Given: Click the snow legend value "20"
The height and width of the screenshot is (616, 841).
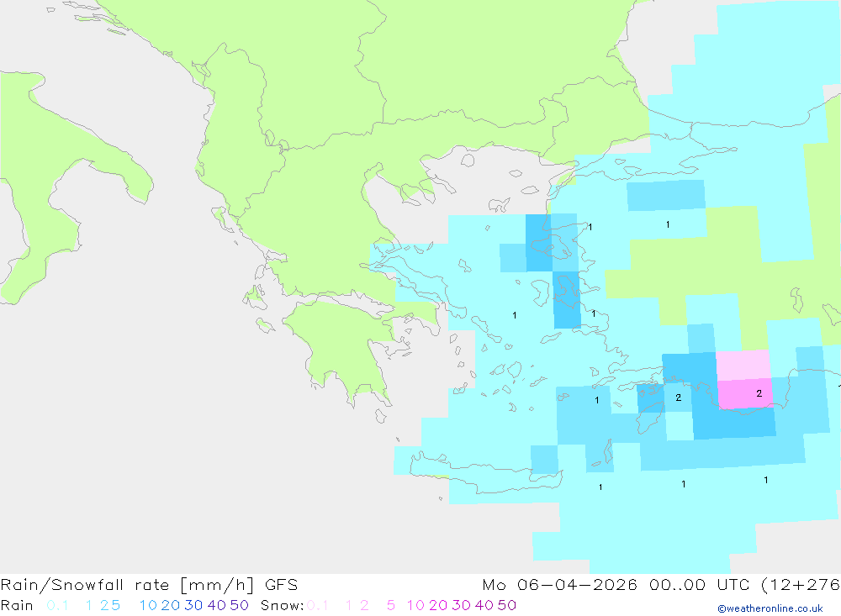Looking at the screenshot, I should [x=438, y=605].
